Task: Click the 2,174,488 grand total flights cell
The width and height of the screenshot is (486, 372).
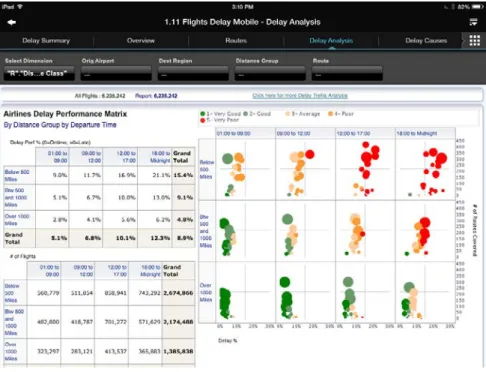Action: (178, 322)
